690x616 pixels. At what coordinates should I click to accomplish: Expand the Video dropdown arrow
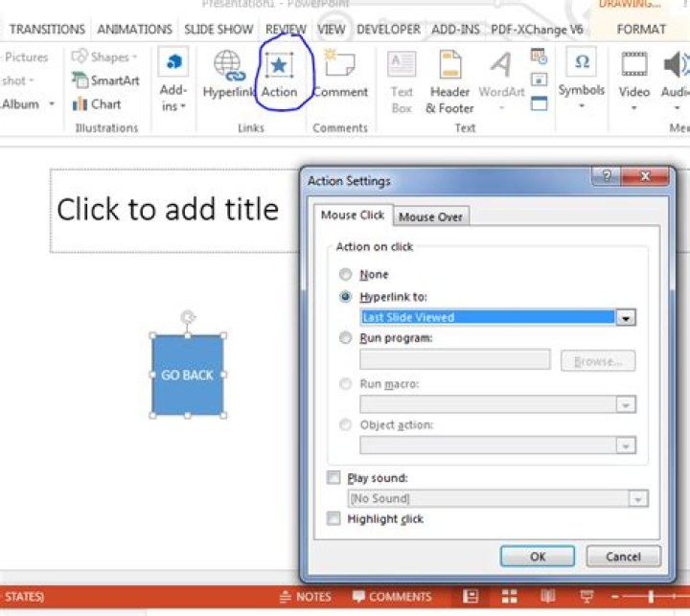[634, 107]
